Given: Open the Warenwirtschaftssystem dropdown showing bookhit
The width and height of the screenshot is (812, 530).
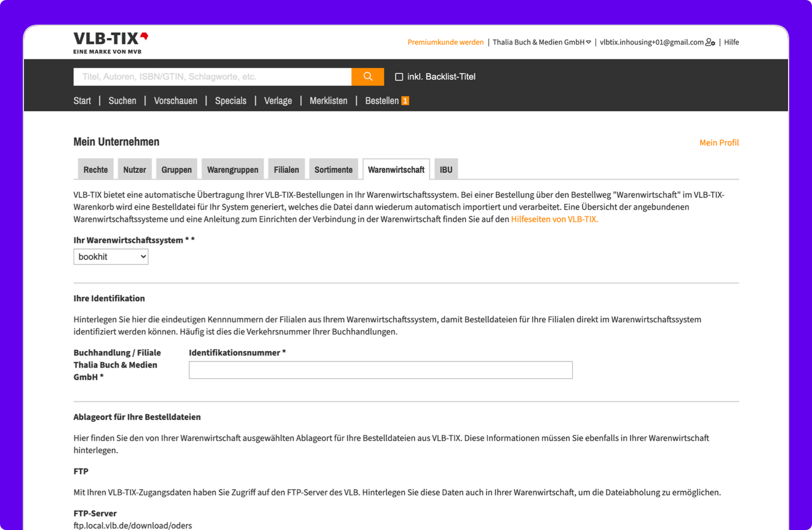Looking at the screenshot, I should [111, 256].
